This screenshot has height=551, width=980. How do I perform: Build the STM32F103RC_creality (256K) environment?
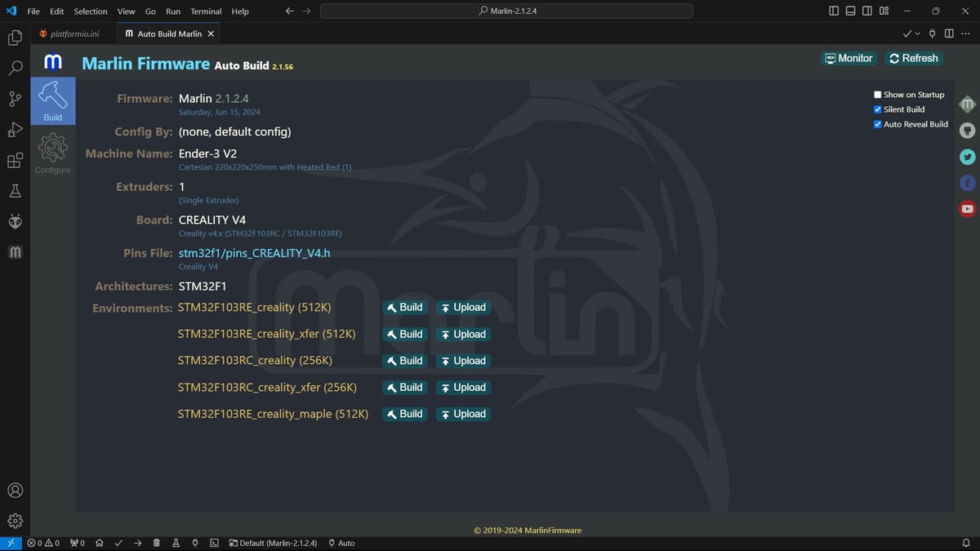tap(404, 360)
